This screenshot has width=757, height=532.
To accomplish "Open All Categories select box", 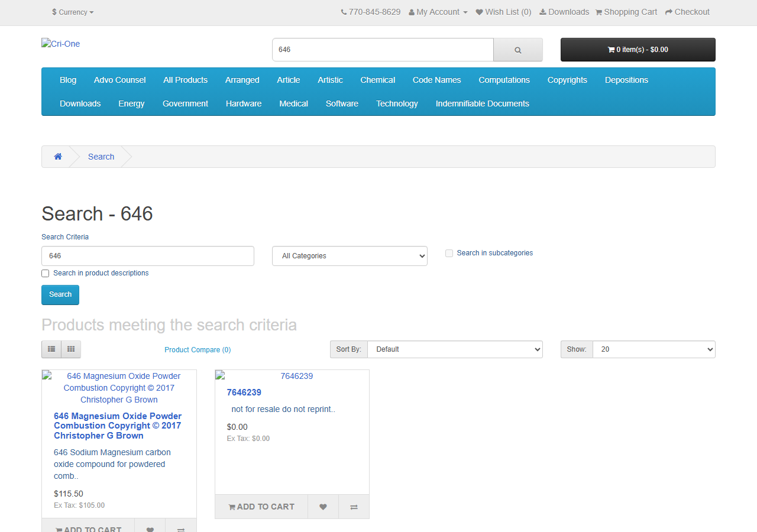I will (350, 256).
